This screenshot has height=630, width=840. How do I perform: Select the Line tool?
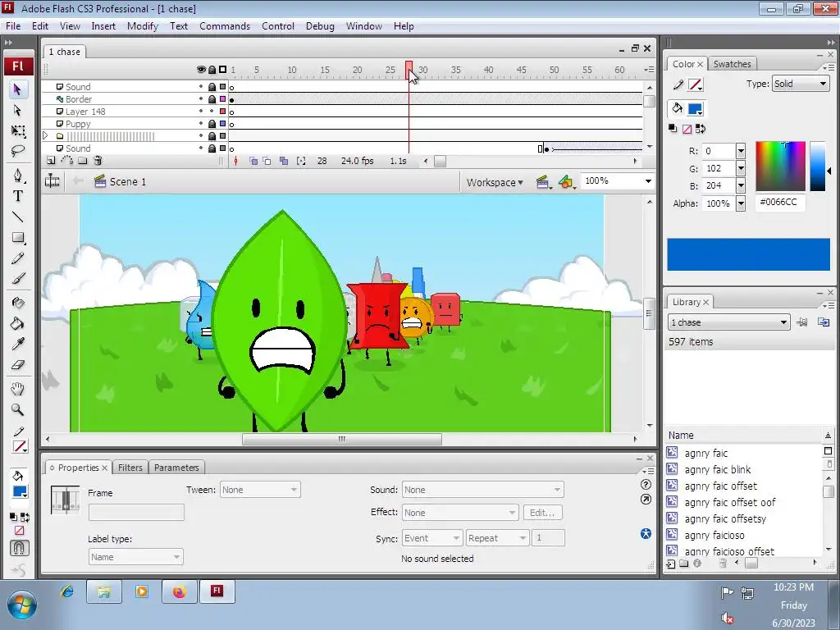tap(18, 217)
